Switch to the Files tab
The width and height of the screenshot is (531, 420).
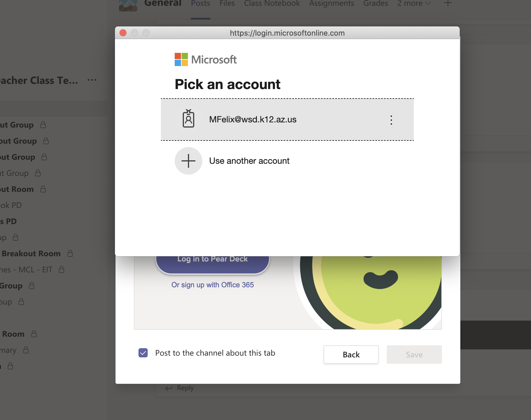click(227, 3)
